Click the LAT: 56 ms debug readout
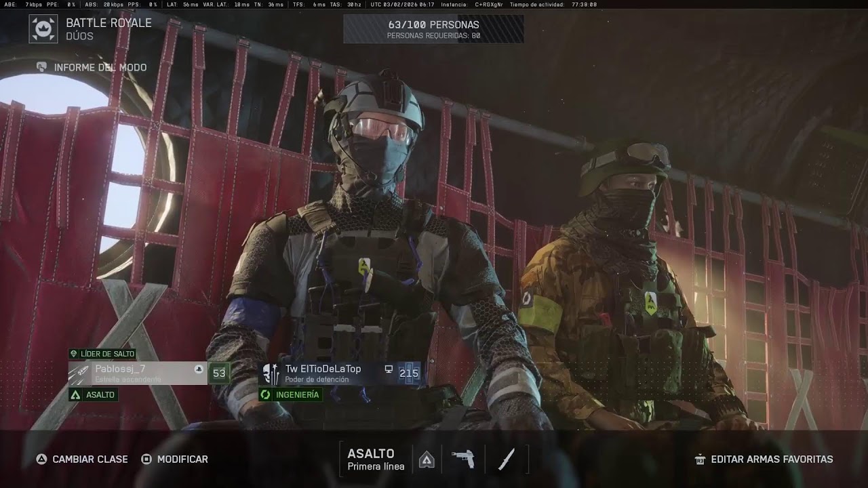This screenshot has width=868, height=488. [182, 4]
